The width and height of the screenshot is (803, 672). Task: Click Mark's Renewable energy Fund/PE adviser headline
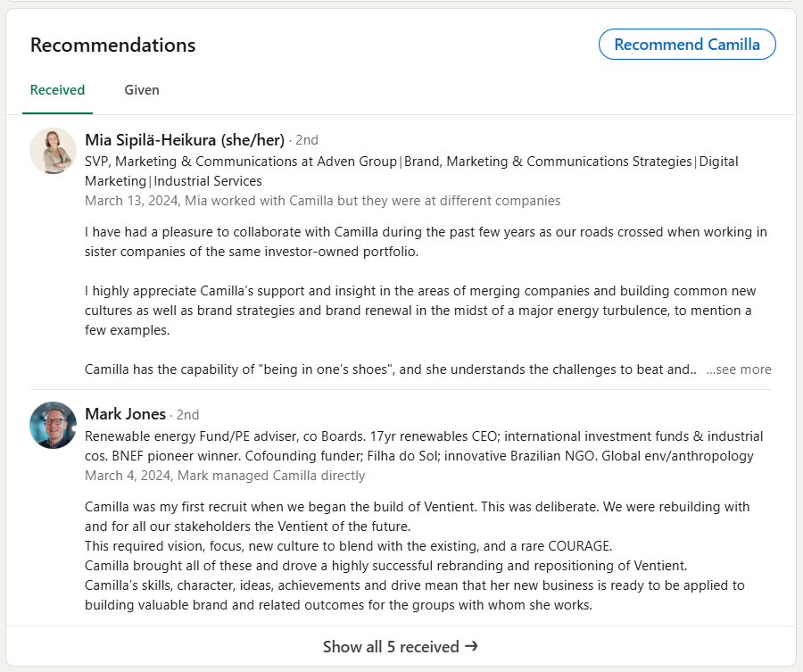point(424,446)
